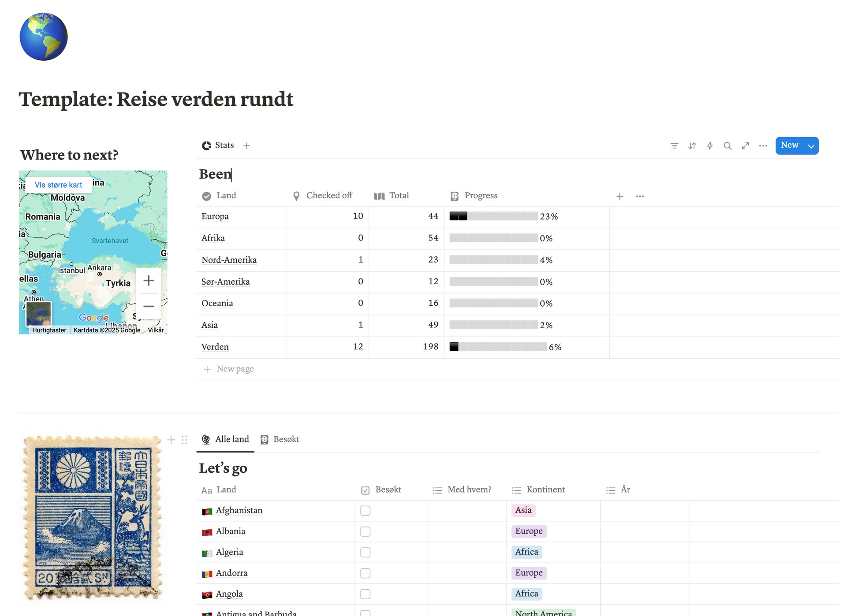Tick the checkbox on the Angola row
Image resolution: width=858 pixels, height=616 pixels.
click(365, 594)
